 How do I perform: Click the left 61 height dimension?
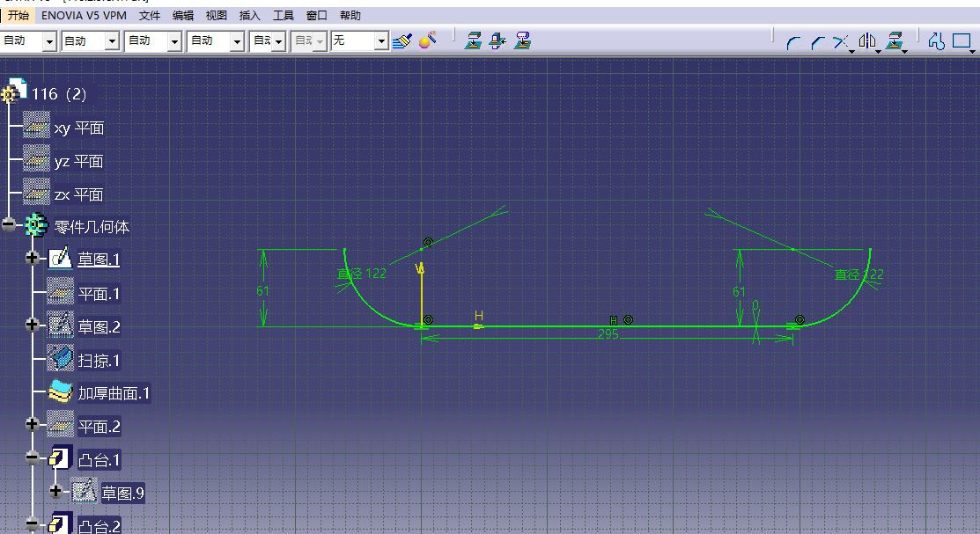pos(262,290)
